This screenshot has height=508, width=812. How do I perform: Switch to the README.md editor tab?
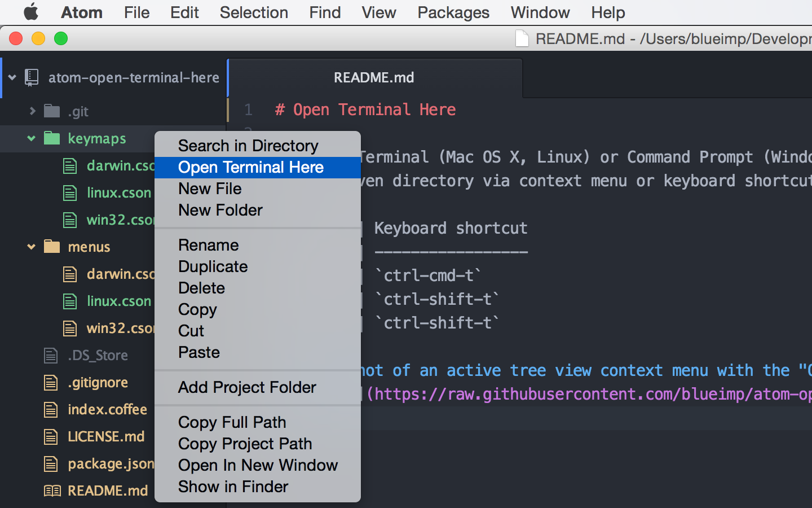click(374, 77)
